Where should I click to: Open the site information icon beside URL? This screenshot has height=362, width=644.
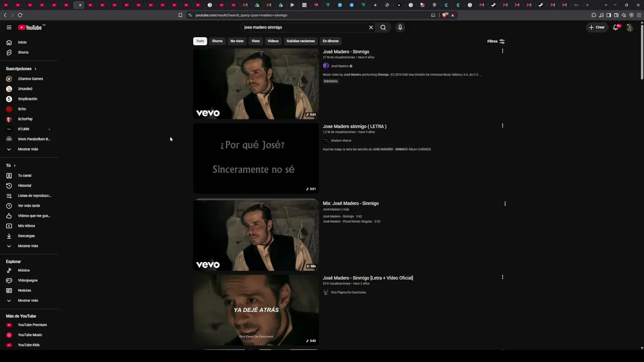[190, 15]
